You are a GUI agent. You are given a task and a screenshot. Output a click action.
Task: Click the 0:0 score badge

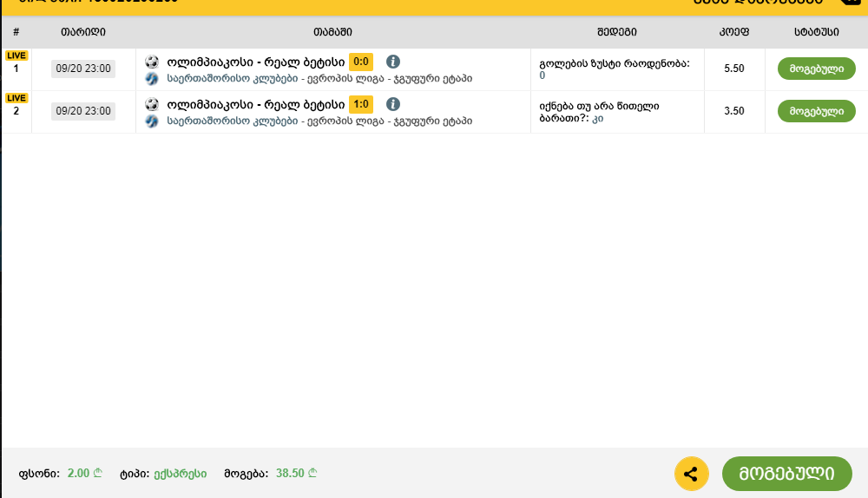pos(361,62)
